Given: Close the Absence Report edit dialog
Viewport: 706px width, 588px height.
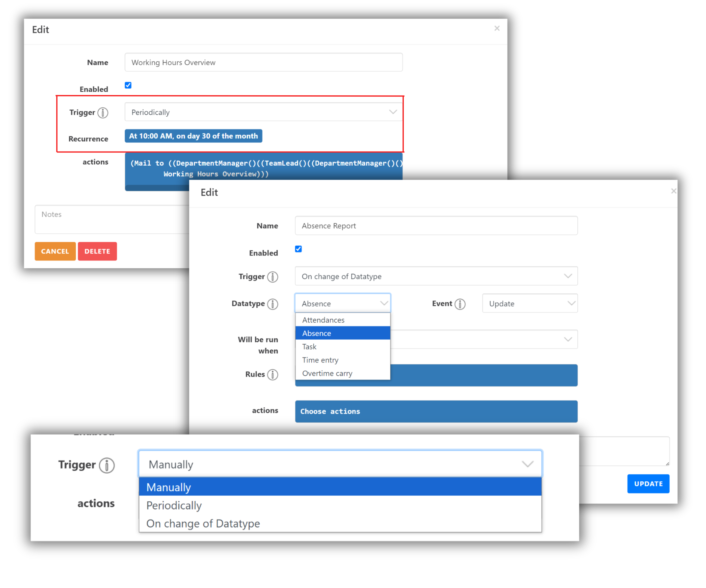Looking at the screenshot, I should coord(674,191).
